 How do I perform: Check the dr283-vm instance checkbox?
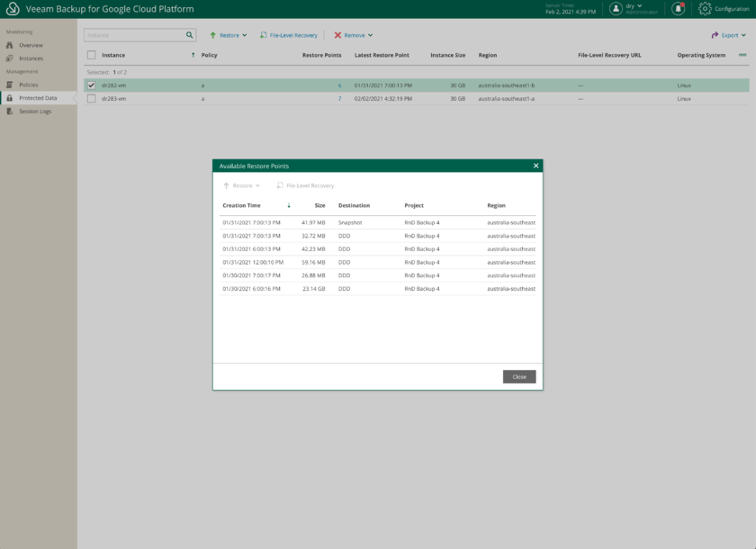[x=91, y=98]
